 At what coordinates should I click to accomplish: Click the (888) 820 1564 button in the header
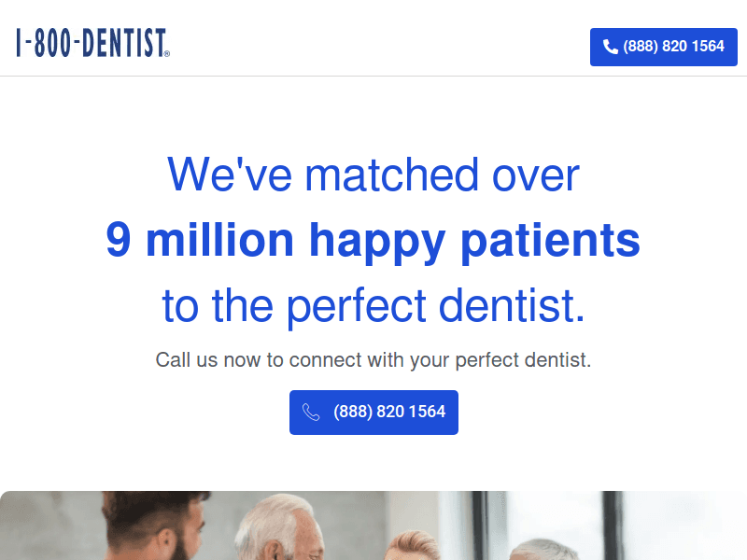coord(663,47)
